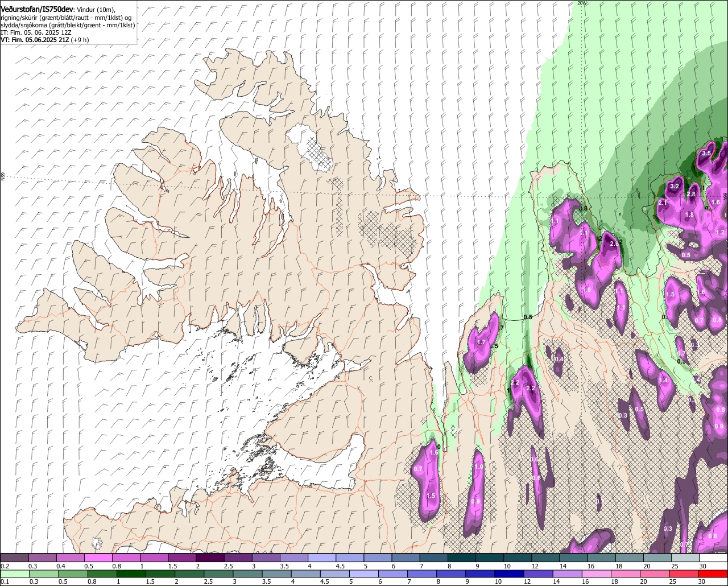Select upper snow legend swatch 1–1.5
728x586 pixels.
[x=154, y=558]
